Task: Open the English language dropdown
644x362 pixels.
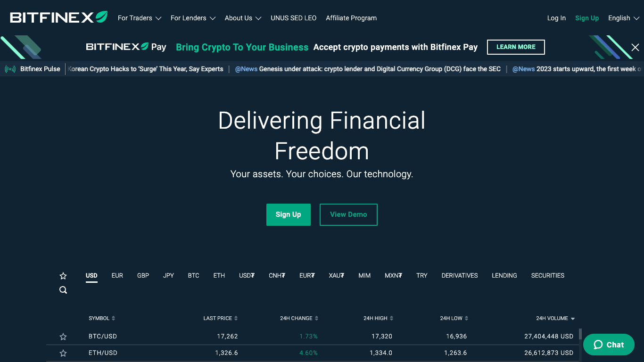Action: (x=623, y=18)
